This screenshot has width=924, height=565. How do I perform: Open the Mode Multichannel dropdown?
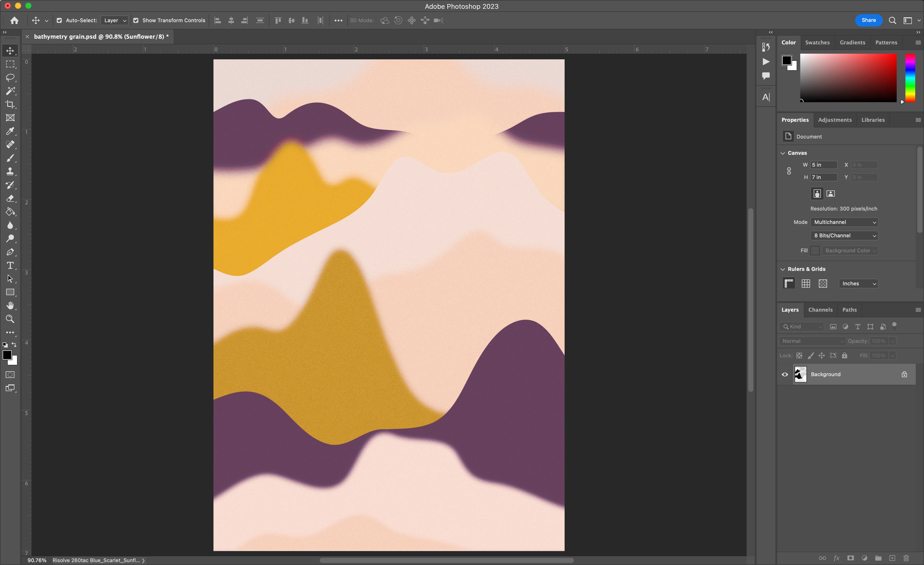tap(844, 222)
